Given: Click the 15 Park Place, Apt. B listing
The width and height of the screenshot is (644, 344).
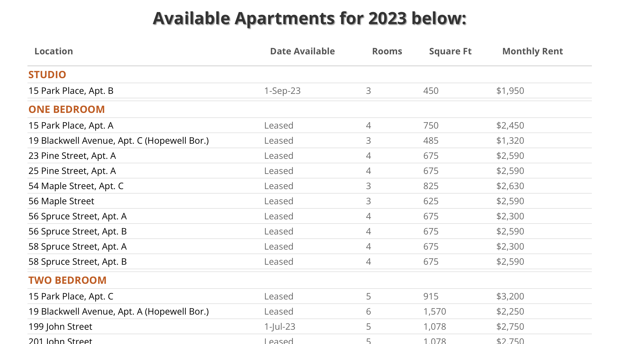Looking at the screenshot, I should click(x=71, y=91).
